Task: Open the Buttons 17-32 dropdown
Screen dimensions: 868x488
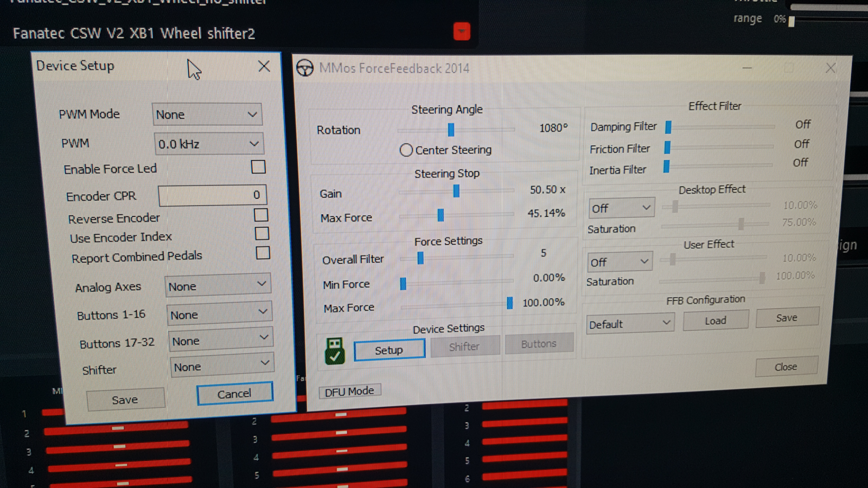Action: click(221, 341)
